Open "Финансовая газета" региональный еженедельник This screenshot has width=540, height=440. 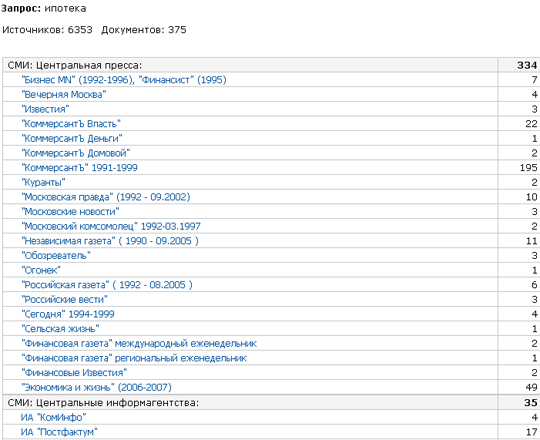point(134,358)
